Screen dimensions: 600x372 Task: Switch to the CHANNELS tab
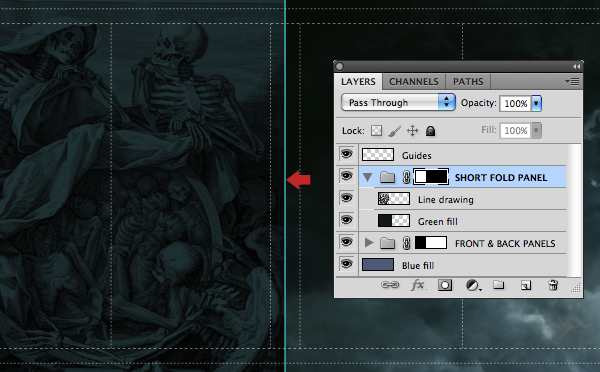tap(414, 82)
